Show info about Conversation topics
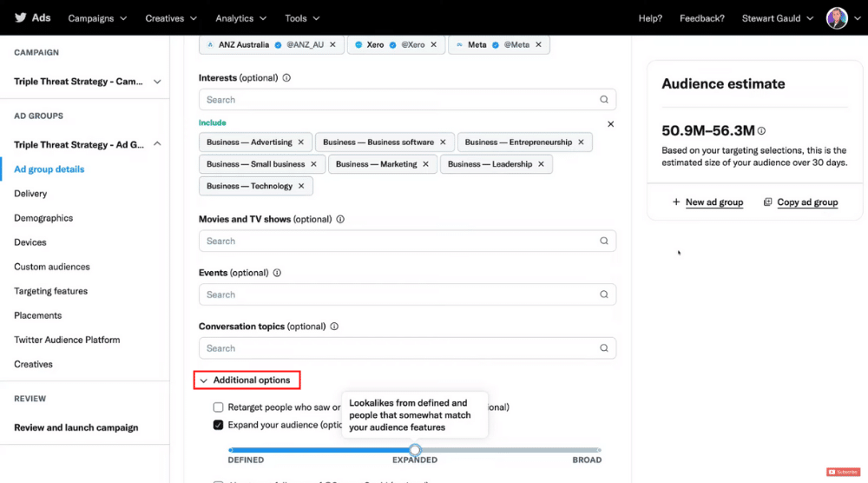The image size is (868, 483). pos(334,327)
